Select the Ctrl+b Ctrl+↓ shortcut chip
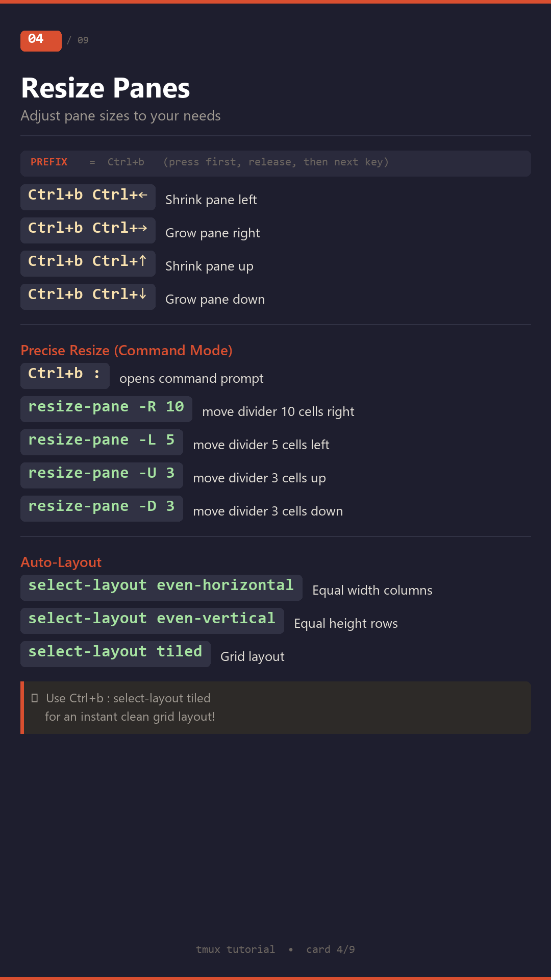This screenshot has height=980, width=551. pos(88,297)
